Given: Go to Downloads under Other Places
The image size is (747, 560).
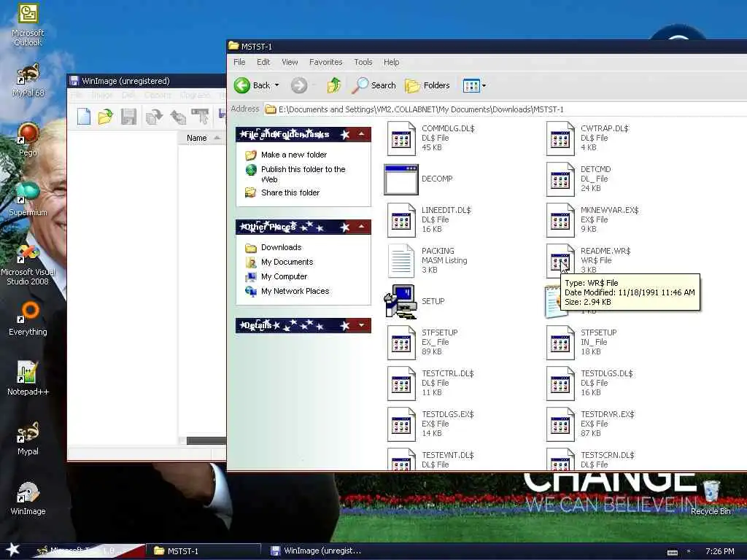Looking at the screenshot, I should coord(281,247).
